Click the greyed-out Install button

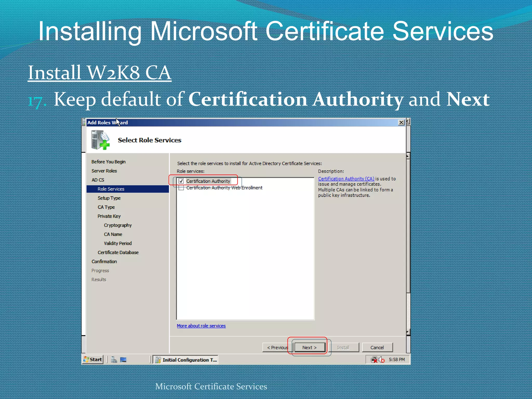[x=343, y=348]
